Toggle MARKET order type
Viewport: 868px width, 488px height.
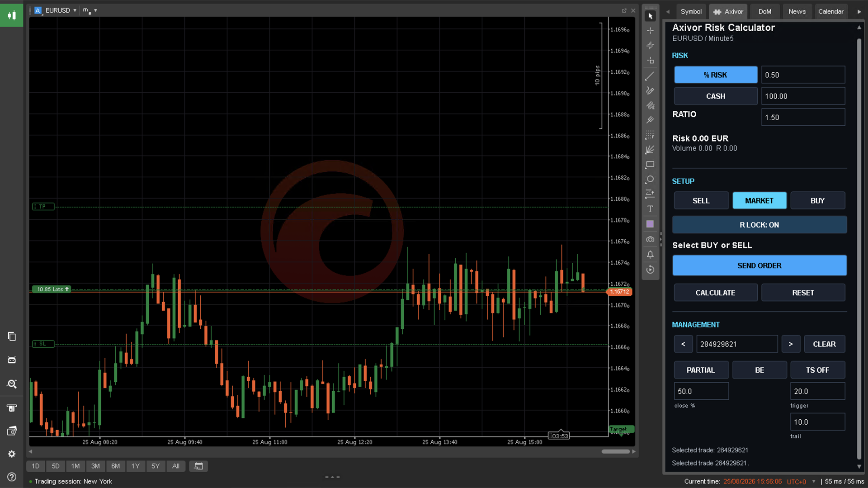click(x=759, y=201)
